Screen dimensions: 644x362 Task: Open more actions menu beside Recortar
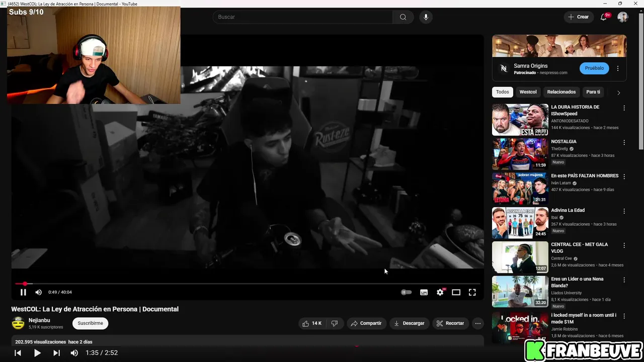478,323
